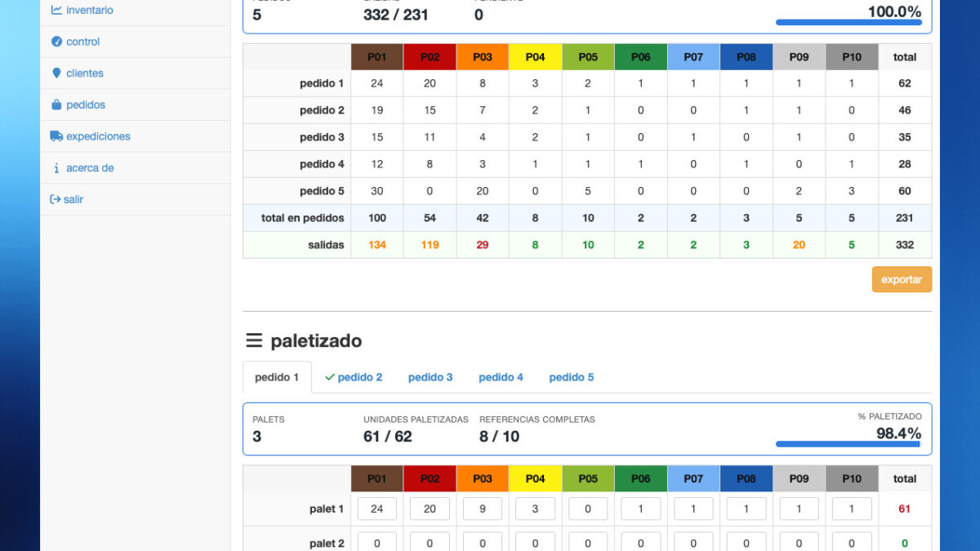Click the palet 1 P03 quantity field
This screenshot has height=551, width=980.
(x=483, y=509)
